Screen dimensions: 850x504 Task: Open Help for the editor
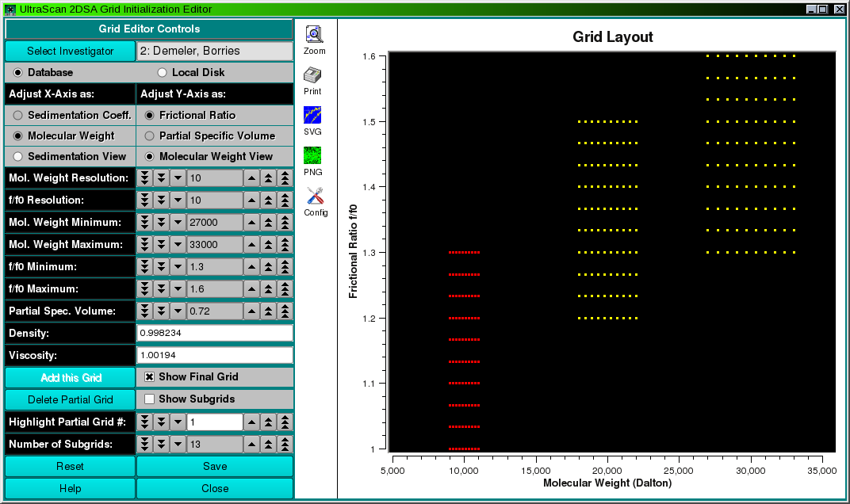(x=70, y=488)
